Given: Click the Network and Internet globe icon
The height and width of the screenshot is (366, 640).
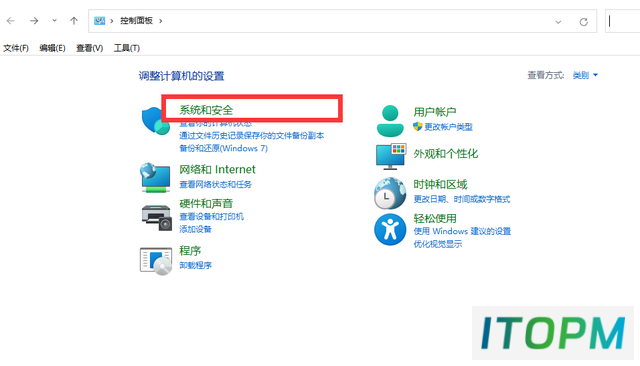Looking at the screenshot, I should (155, 177).
